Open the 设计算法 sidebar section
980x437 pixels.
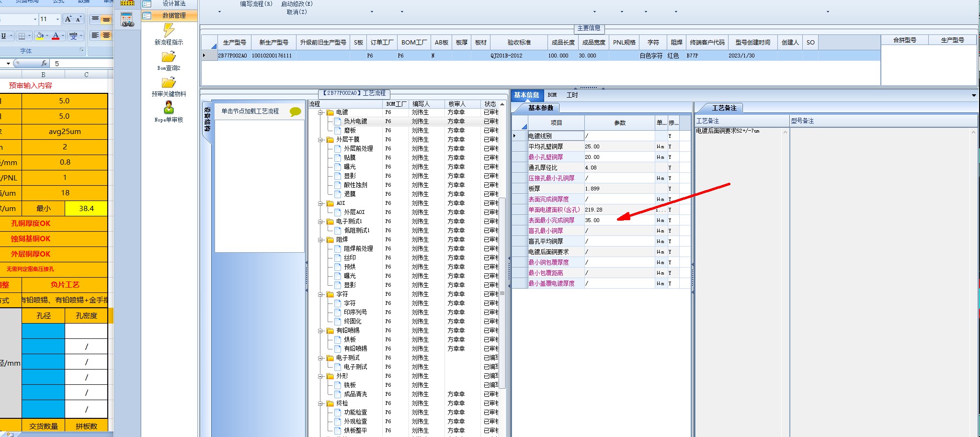point(170,4)
